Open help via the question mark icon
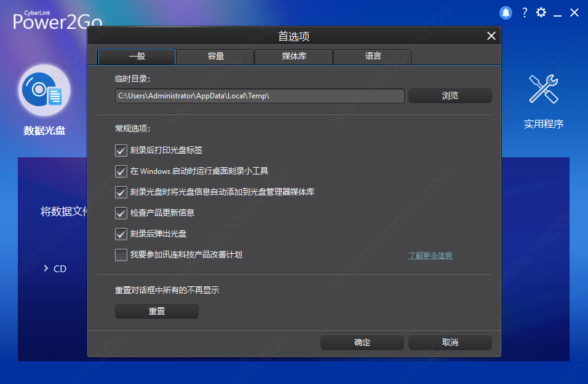Image resolution: width=588 pixels, height=384 pixels. [524, 12]
